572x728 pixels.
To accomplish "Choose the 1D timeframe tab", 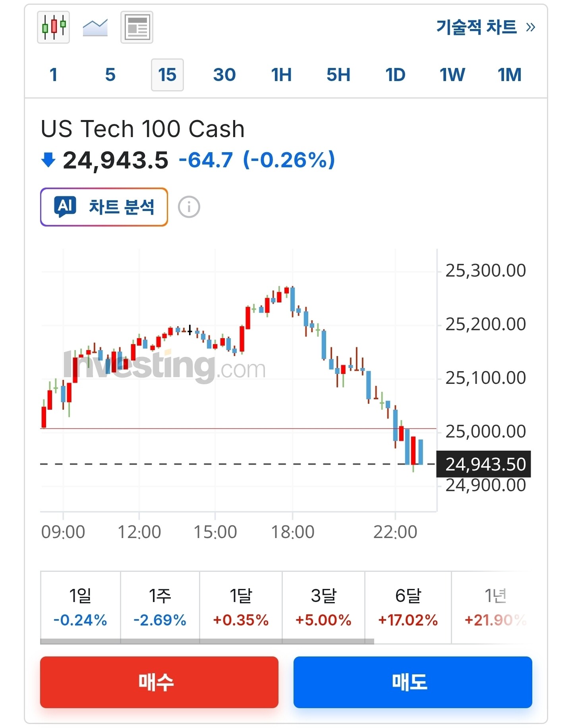I will [395, 75].
